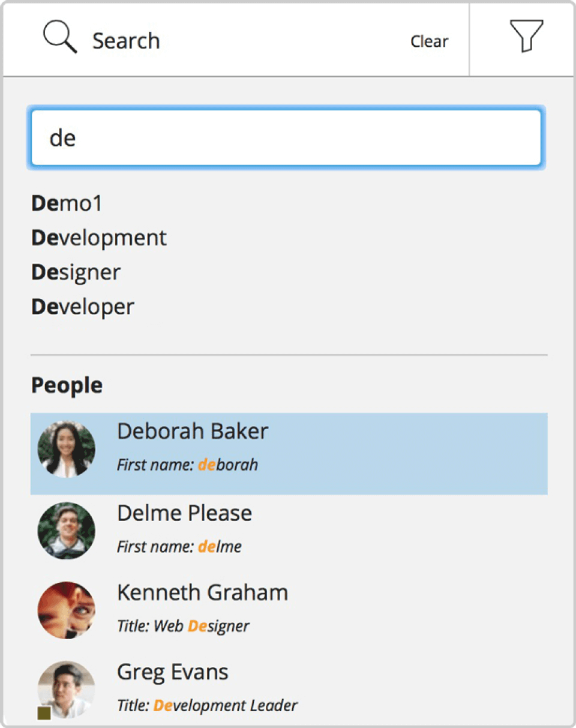
Task: Click the status square on Greg Evans's avatar
Action: click(44, 712)
